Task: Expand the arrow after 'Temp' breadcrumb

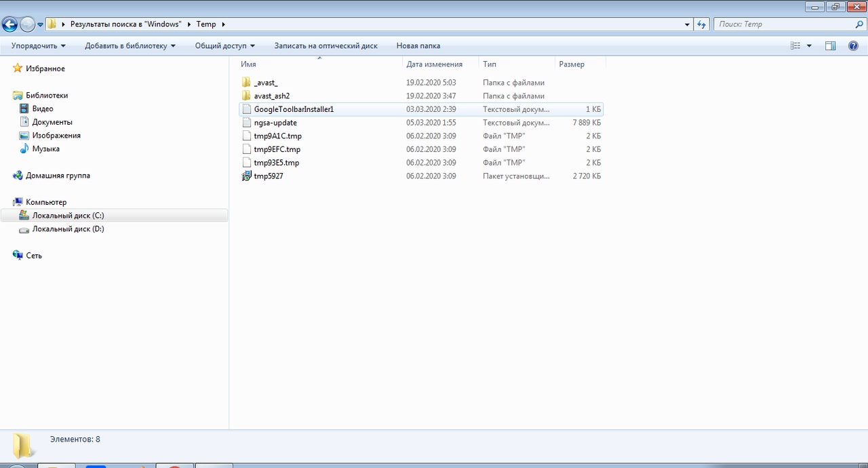Action: 222,24
